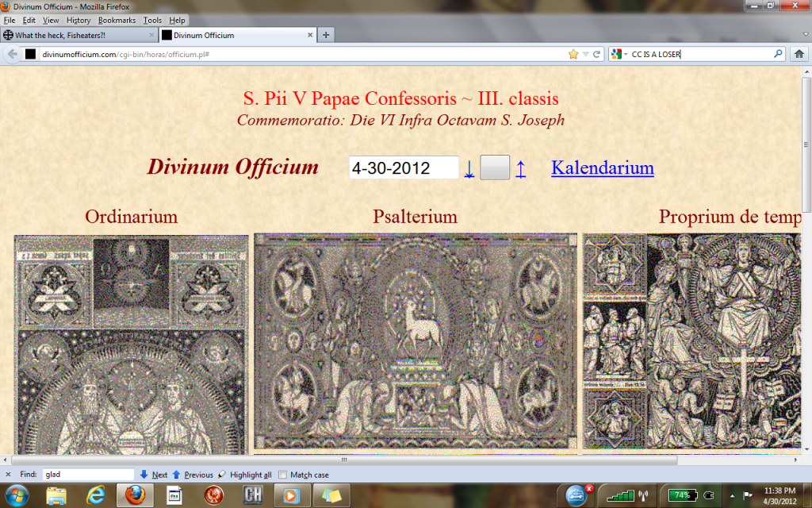Viewport: 812px width, 508px height.
Task: Click the Ordinarium image
Action: point(132,344)
